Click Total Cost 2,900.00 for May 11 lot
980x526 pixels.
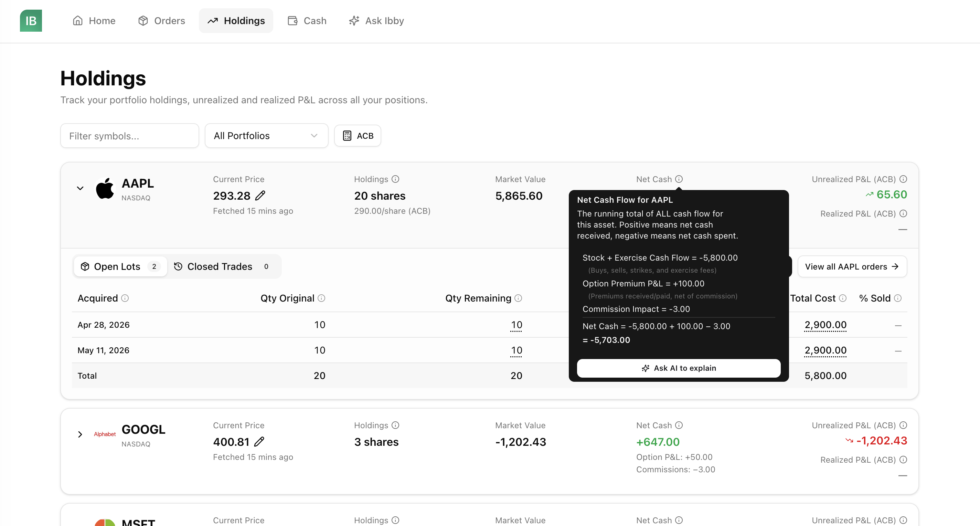coord(825,350)
